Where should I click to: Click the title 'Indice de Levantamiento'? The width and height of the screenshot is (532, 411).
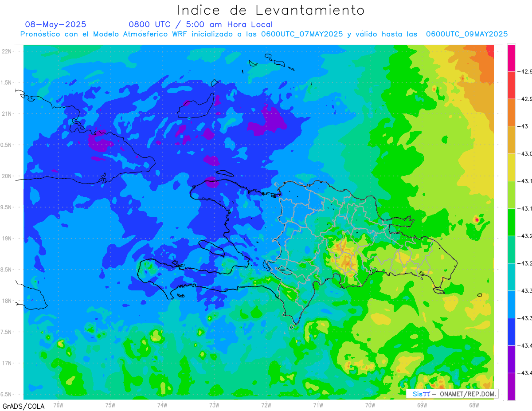click(271, 10)
